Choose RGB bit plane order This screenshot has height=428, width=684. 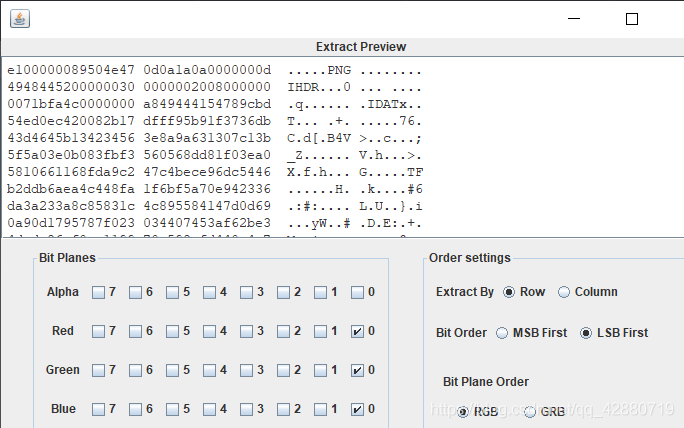click(463, 411)
